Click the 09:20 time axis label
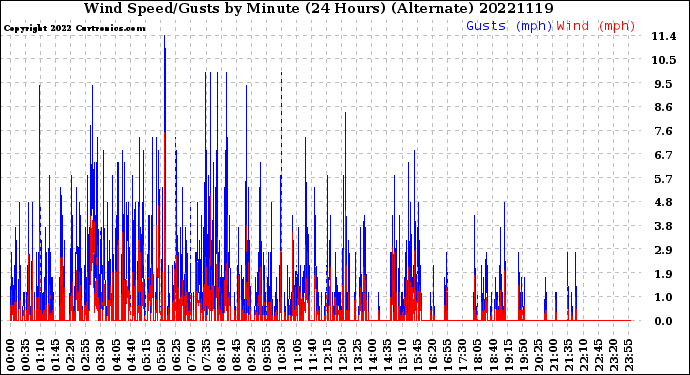Screen dimensions: 690x375 251,354
